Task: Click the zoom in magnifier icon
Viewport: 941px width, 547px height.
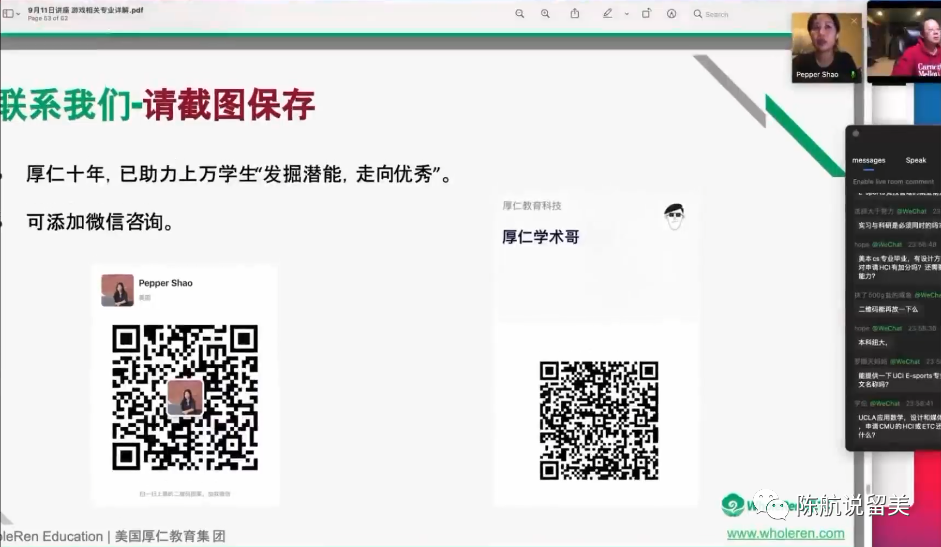Action: [545, 14]
